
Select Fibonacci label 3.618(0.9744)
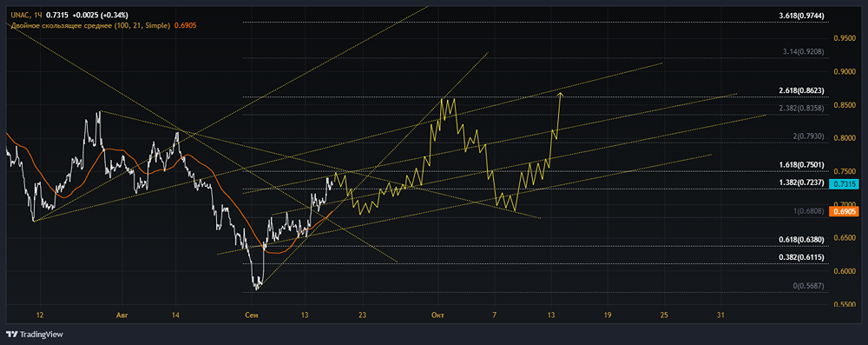click(801, 17)
